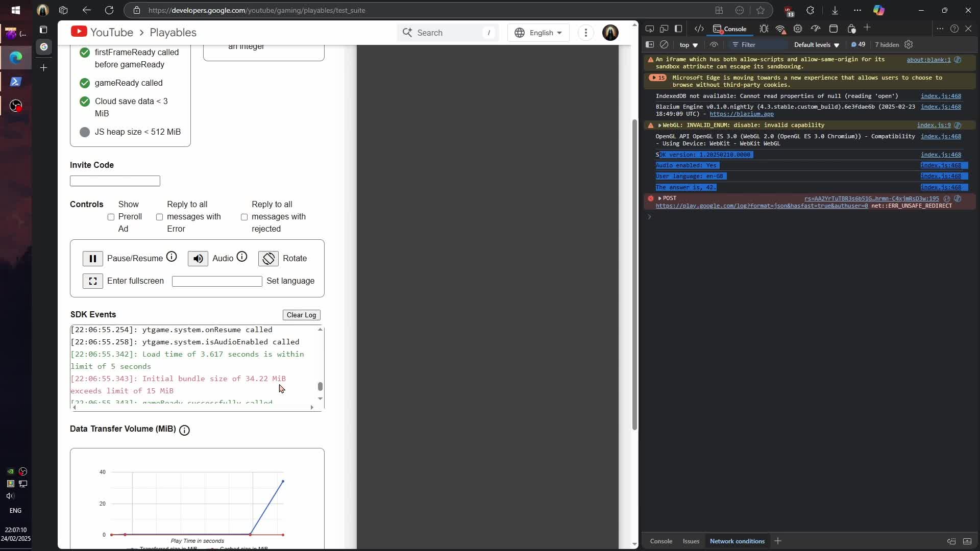This screenshot has height=551, width=980.
Task: Open the Default levels dropdown
Action: coord(817,45)
